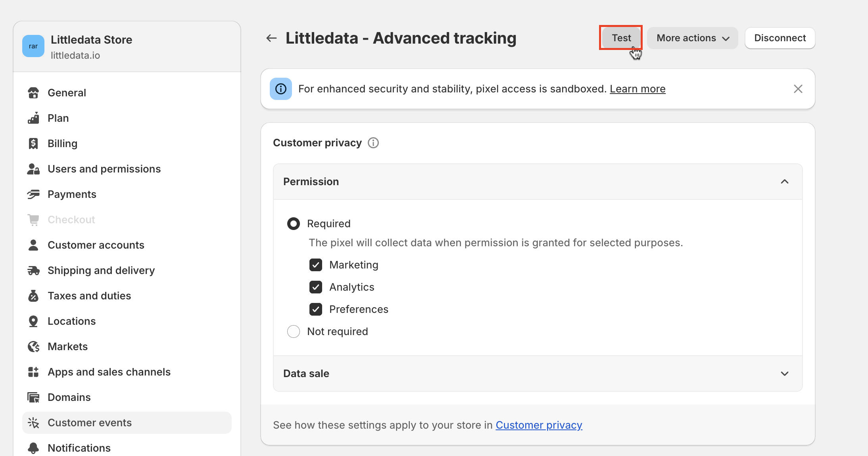The height and width of the screenshot is (456, 868).
Task: Uncheck the Preferences checkbox
Action: [x=316, y=309]
